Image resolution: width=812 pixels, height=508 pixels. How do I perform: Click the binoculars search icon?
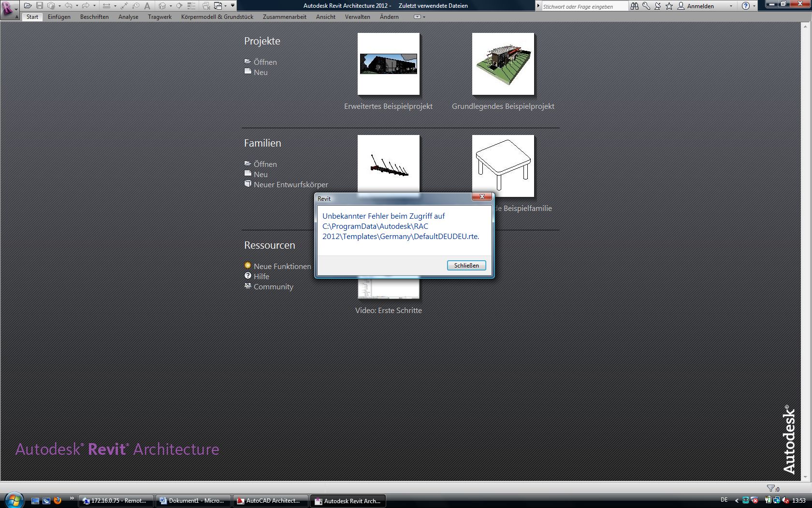pos(634,6)
